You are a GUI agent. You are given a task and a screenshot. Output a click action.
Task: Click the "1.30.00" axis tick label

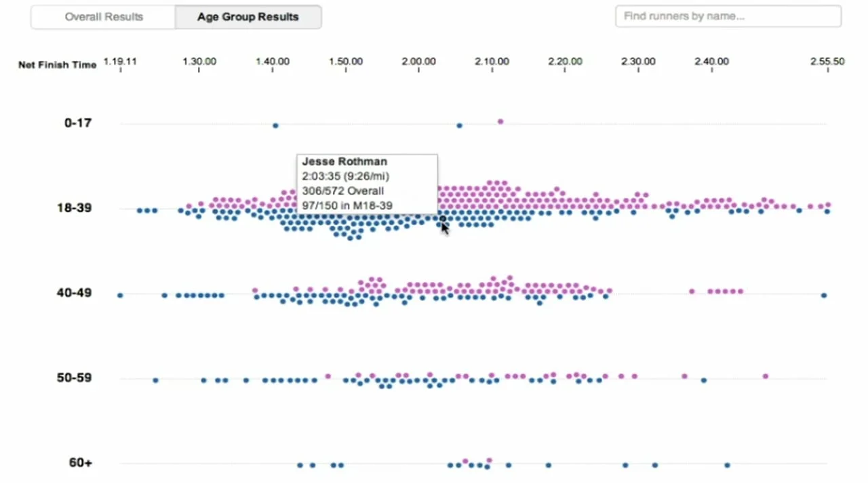coord(199,61)
